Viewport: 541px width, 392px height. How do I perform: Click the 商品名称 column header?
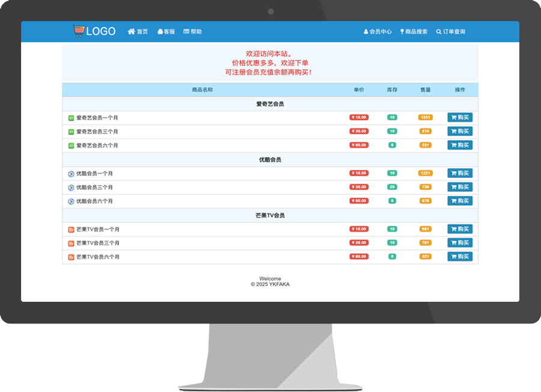tap(202, 90)
